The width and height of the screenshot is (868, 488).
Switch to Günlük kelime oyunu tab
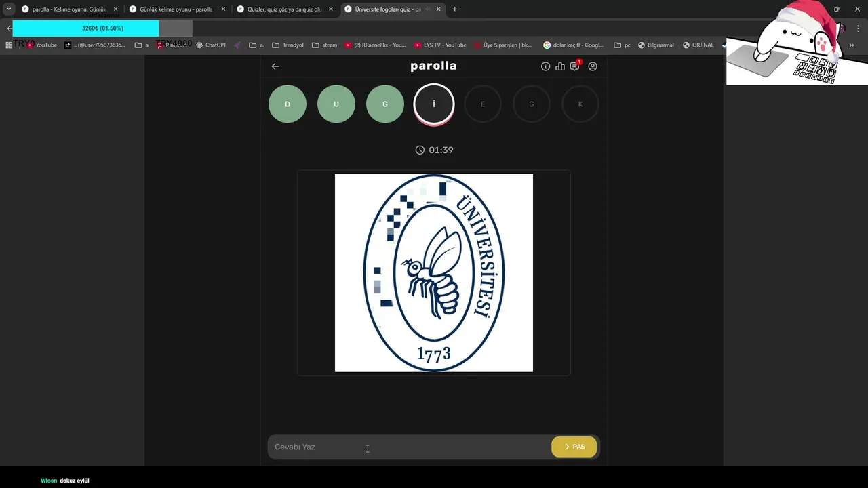pos(176,9)
